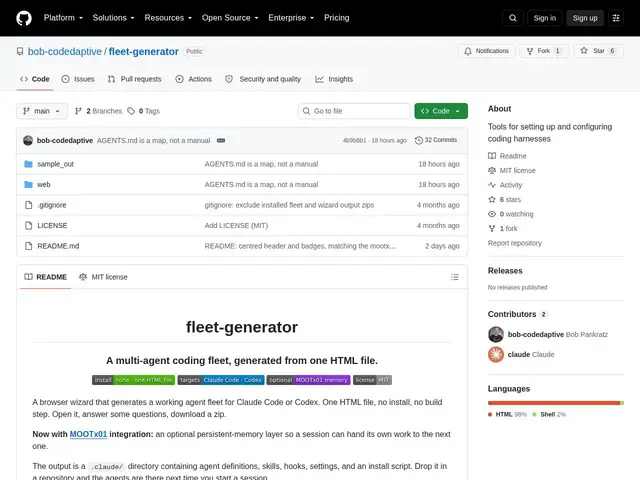Click the web folder icon
This screenshot has width=640, height=480.
[28, 184]
